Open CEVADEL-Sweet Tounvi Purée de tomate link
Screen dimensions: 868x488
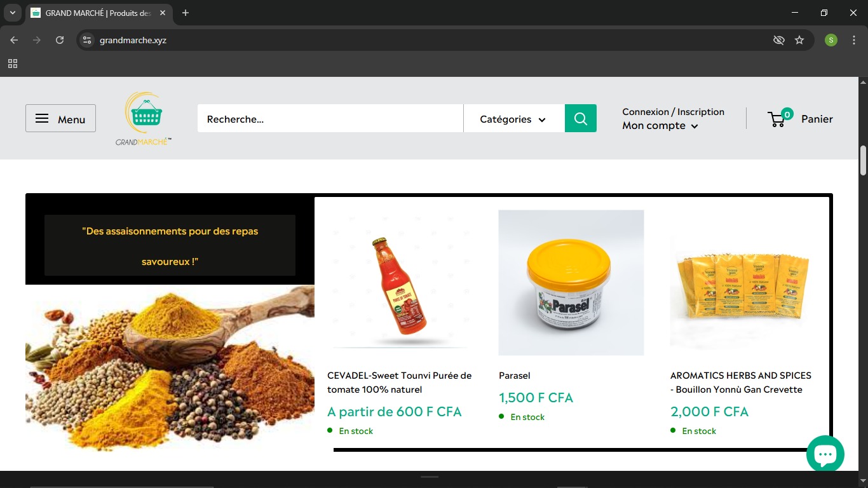[400, 383]
